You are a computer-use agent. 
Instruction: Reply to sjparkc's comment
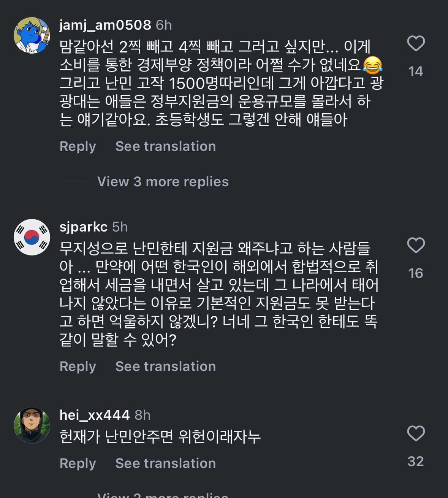78,366
